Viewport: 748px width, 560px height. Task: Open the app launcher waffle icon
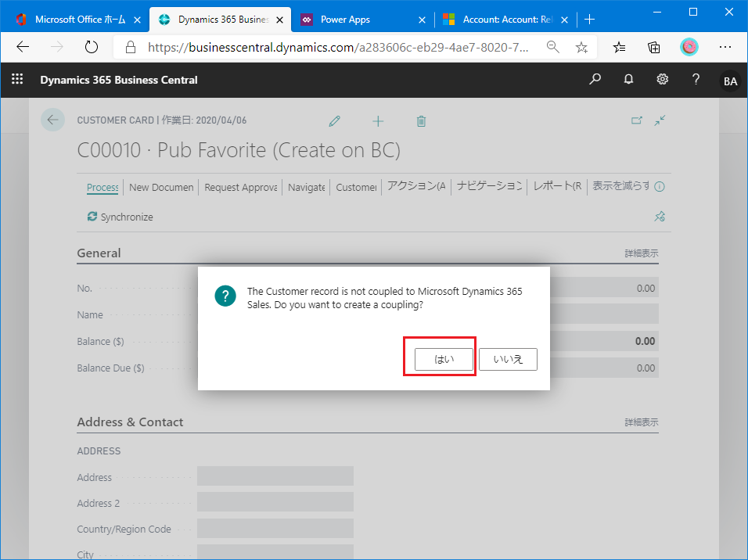tap(17, 79)
